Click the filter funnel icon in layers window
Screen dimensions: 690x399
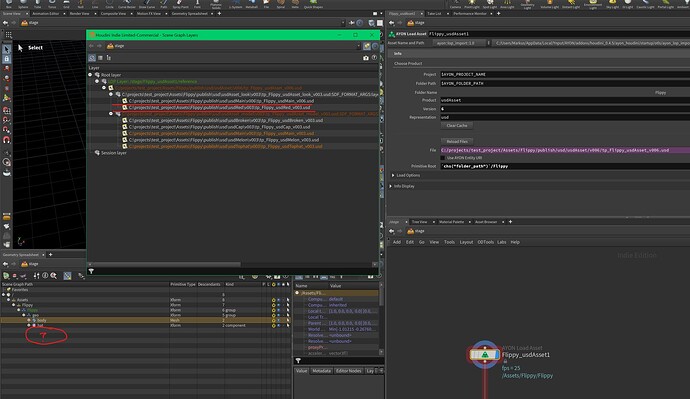tap(91, 271)
